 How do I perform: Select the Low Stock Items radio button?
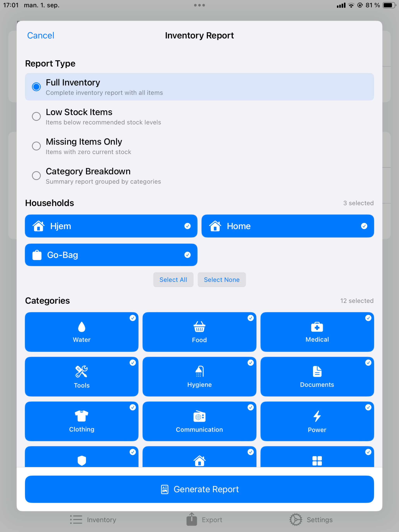coord(36,116)
